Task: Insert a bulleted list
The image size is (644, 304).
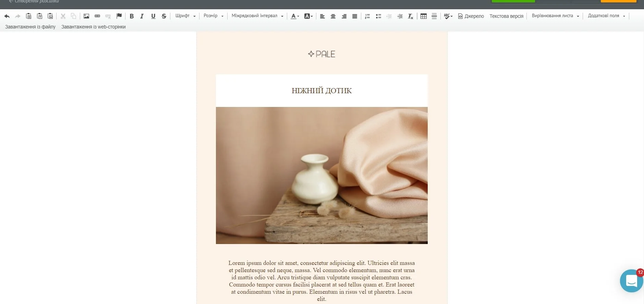Action: point(378,16)
